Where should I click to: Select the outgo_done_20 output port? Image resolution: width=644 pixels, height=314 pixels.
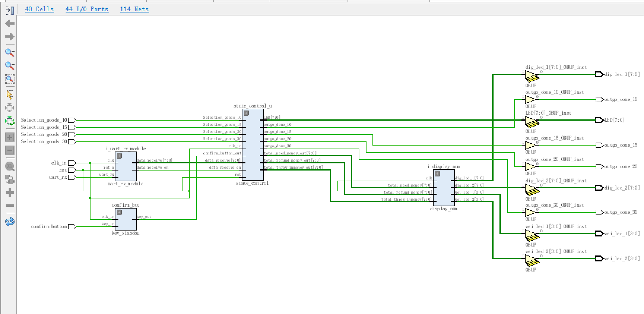tap(599, 167)
